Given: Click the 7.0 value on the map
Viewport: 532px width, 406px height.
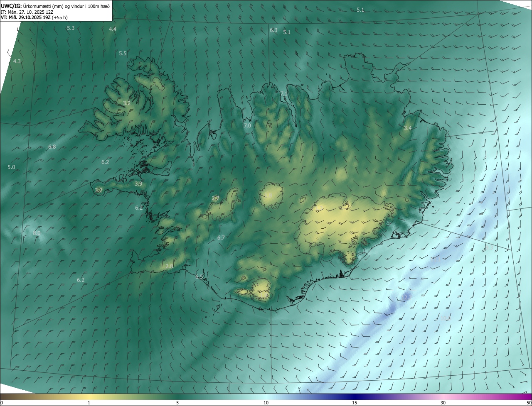Looking at the screenshot, I should pyautogui.click(x=247, y=125).
